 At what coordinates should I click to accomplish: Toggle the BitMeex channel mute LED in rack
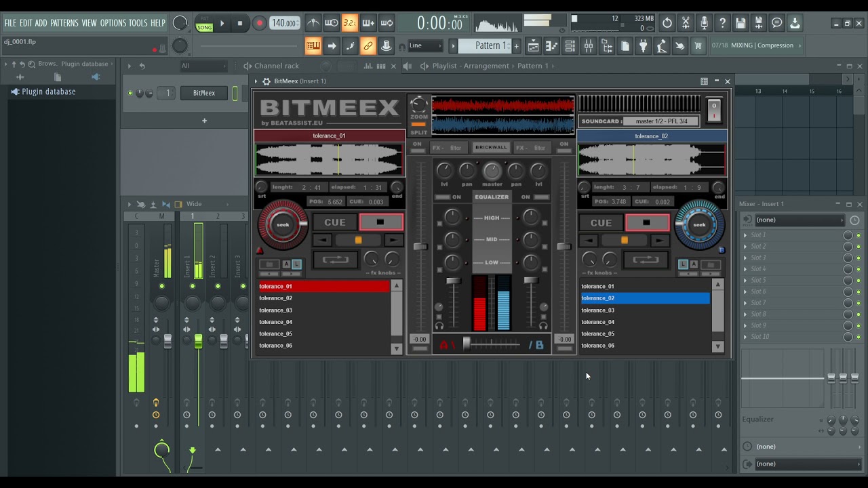coord(130,94)
